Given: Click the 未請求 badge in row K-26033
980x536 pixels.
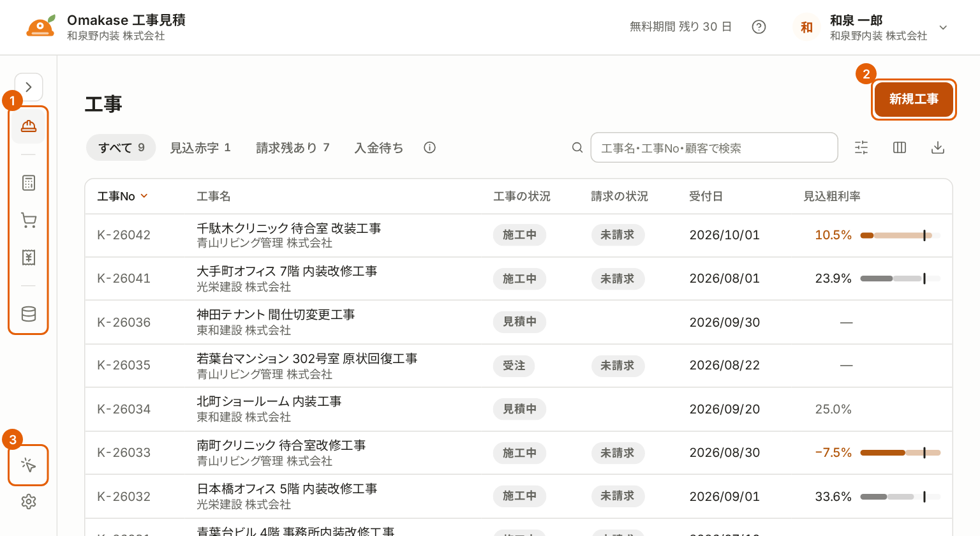Looking at the screenshot, I should (618, 453).
